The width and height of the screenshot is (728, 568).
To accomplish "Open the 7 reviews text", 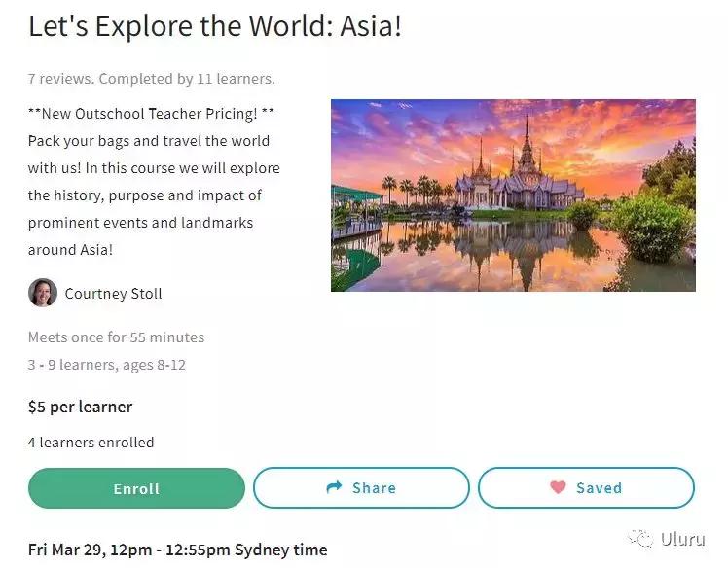I will click(59, 78).
